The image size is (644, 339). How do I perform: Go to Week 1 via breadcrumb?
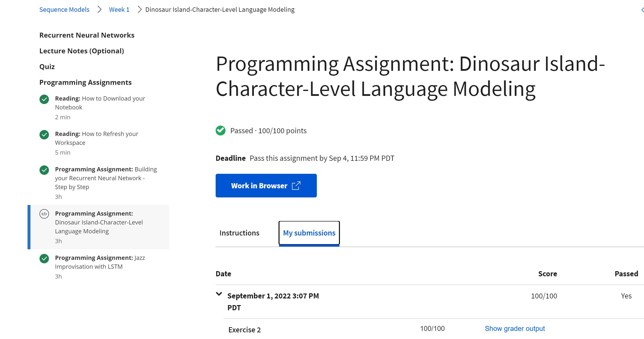point(119,10)
